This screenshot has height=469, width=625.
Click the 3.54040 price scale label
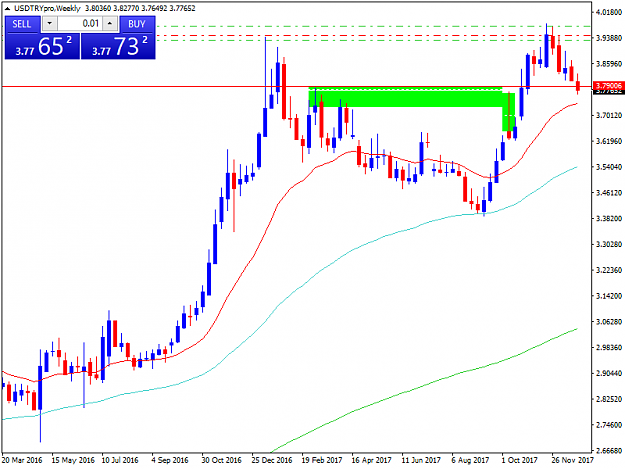coord(609,167)
